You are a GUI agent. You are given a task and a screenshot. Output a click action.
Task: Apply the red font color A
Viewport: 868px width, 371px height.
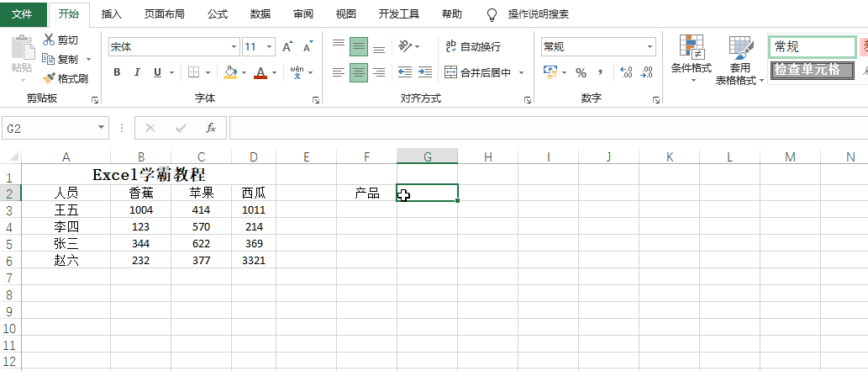260,72
